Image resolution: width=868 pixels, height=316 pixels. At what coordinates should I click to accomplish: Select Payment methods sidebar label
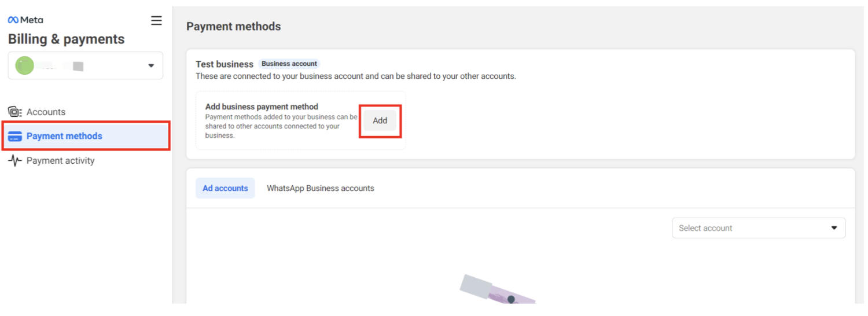click(64, 136)
